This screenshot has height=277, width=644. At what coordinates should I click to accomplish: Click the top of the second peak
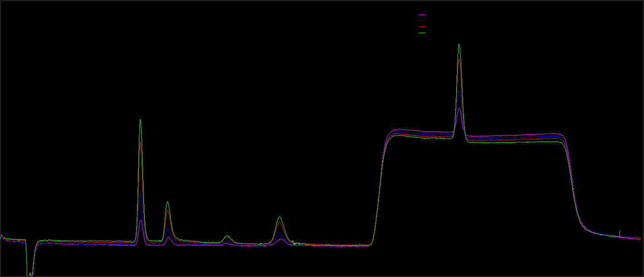pos(167,202)
